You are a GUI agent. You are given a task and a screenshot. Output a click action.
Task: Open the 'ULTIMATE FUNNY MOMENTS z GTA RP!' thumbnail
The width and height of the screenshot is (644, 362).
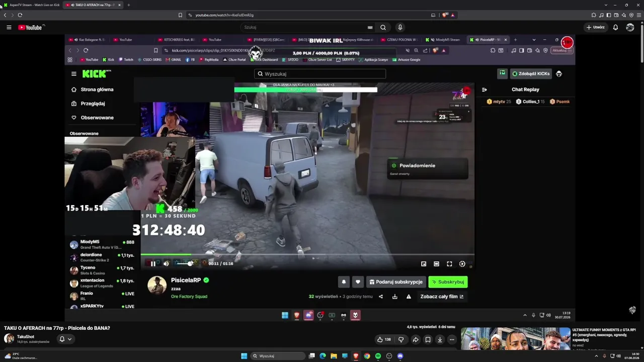515,339
